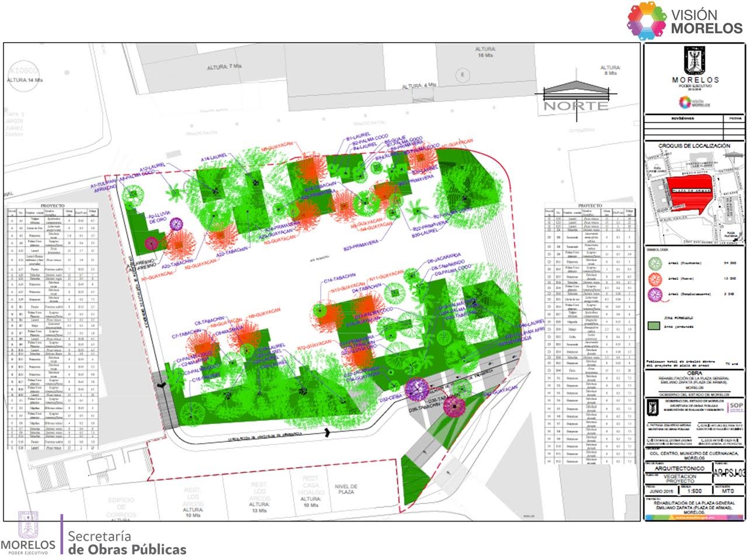Click the ARQUITECTONICO plan type label
The image size is (747, 560).
tap(677, 468)
